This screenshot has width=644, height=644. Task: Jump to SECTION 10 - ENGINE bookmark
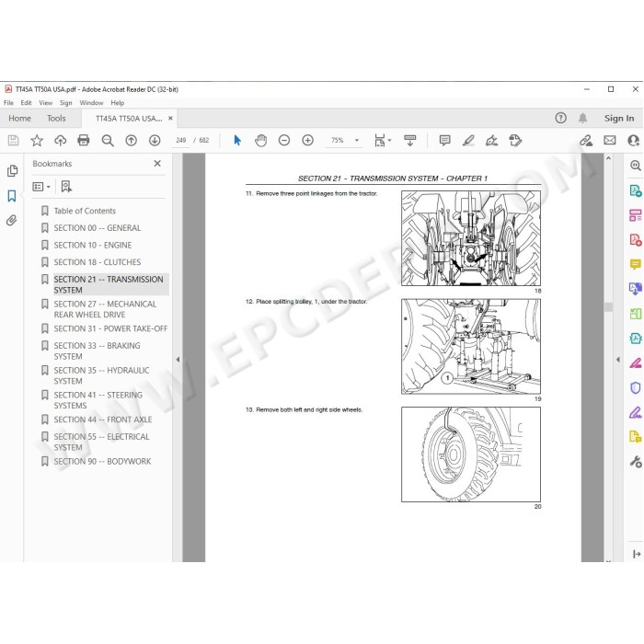coord(93,246)
